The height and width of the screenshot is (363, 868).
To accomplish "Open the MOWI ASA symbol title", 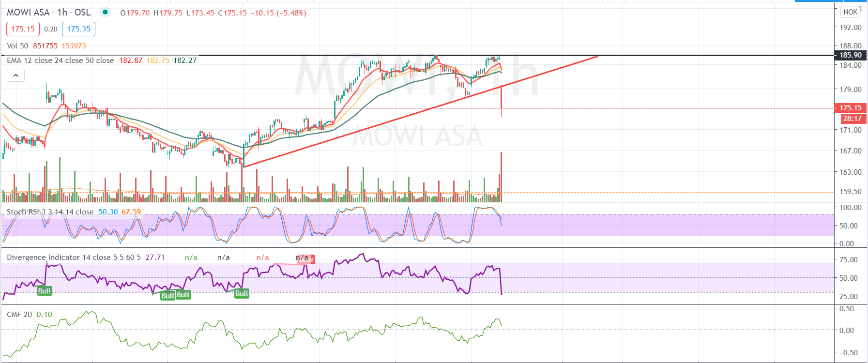I will [28, 13].
